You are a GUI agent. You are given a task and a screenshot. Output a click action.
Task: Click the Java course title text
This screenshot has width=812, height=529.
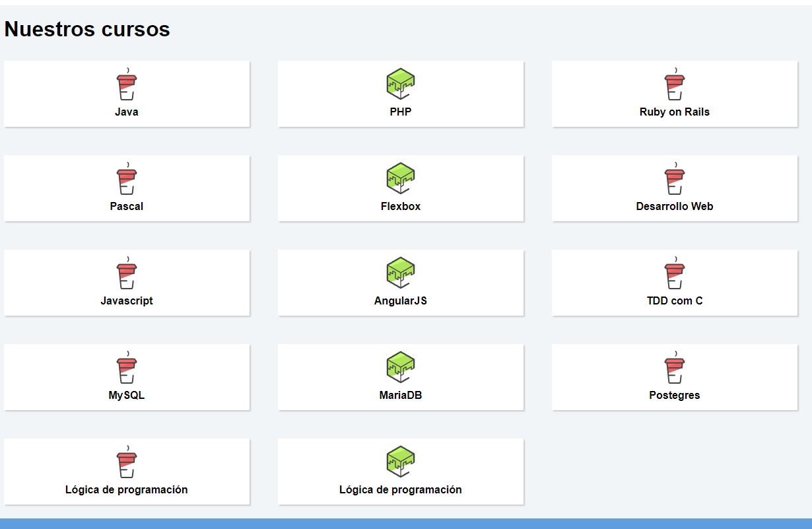tap(127, 112)
